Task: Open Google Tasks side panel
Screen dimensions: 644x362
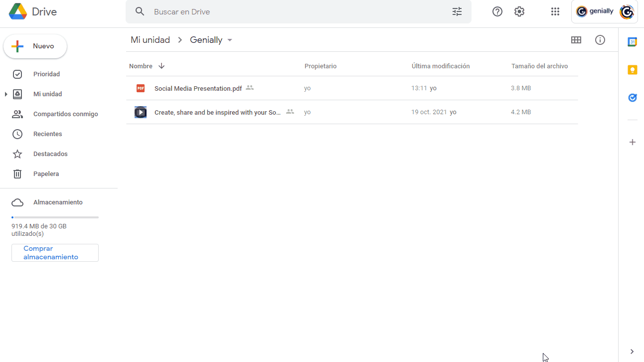Action: click(632, 98)
